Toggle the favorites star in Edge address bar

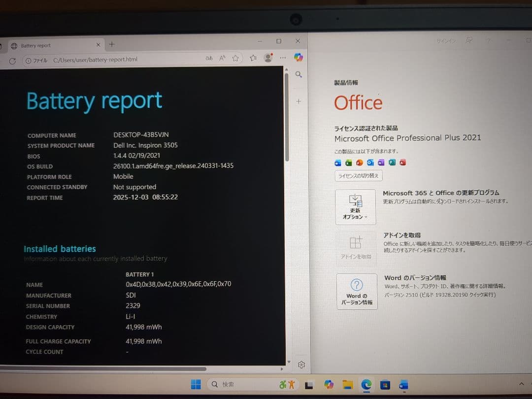[x=235, y=58]
